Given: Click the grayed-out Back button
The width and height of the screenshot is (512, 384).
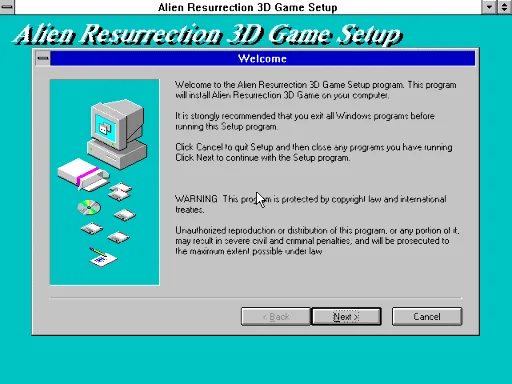Looking at the screenshot, I should 276,316.
